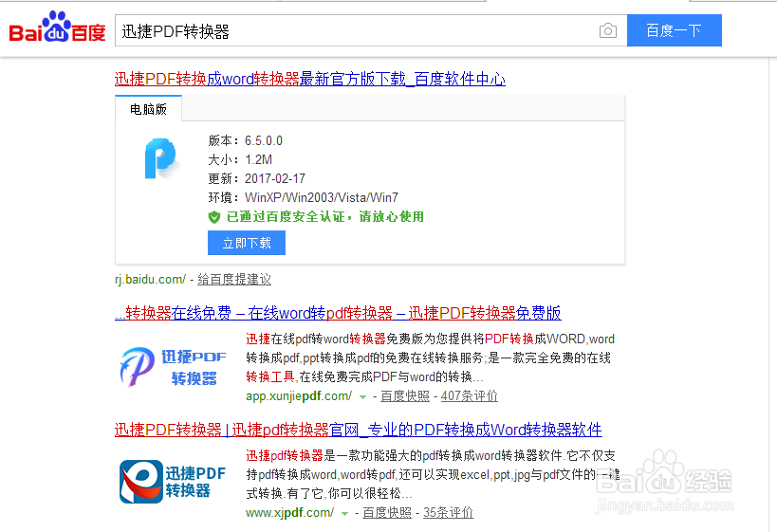Open camera image search icon
The width and height of the screenshot is (777, 532).
pos(607,30)
